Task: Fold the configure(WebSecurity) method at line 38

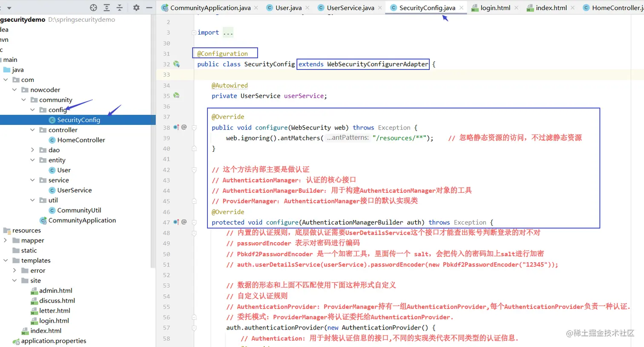Action: [x=194, y=127]
